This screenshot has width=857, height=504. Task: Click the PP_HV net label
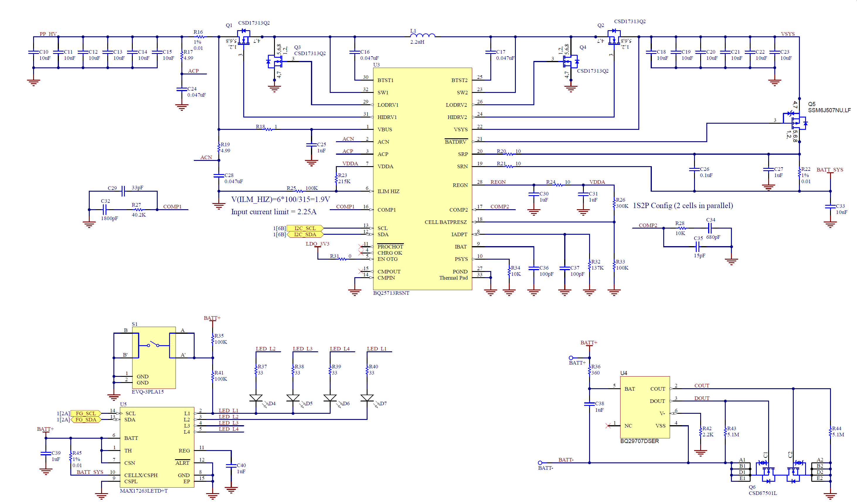pyautogui.click(x=48, y=34)
